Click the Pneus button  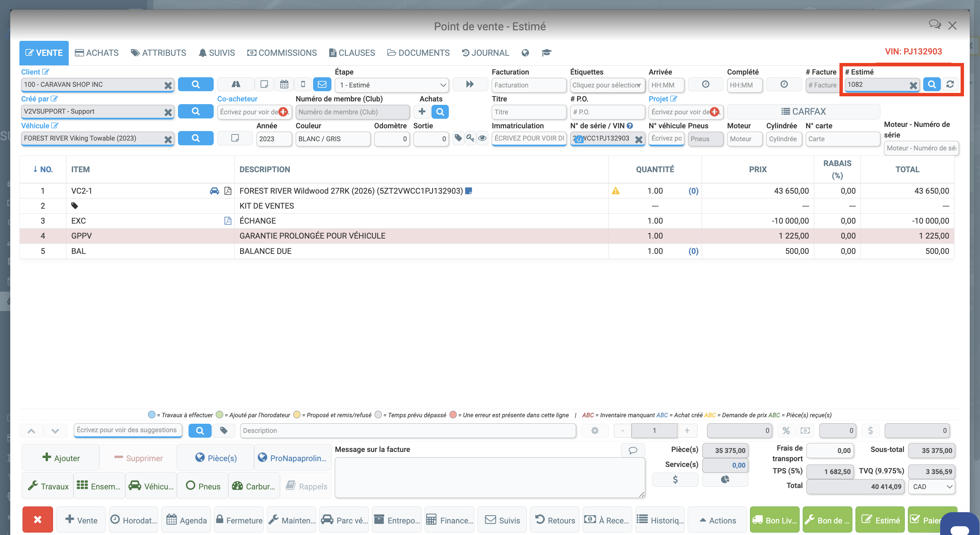(203, 486)
